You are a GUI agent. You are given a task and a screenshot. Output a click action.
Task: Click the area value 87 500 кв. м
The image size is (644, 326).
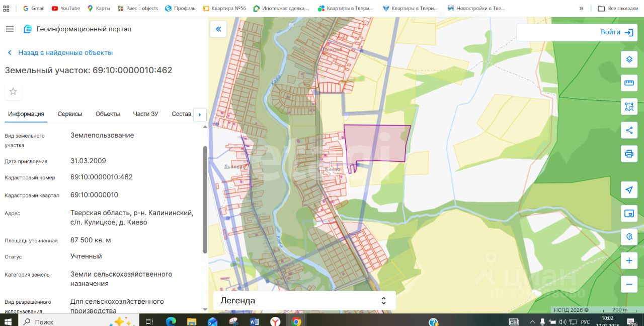91,240
